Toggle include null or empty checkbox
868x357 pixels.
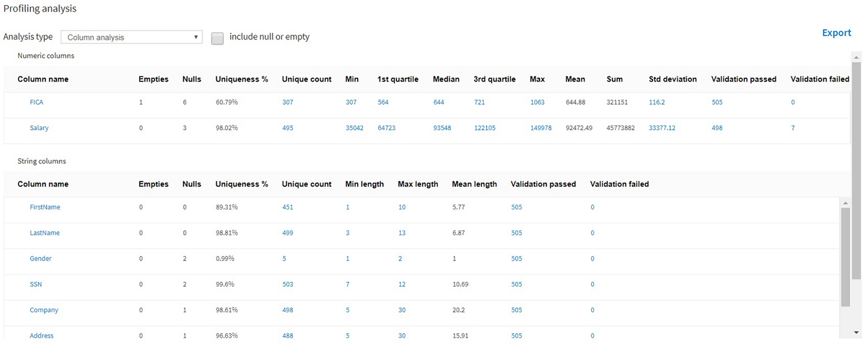coord(217,38)
